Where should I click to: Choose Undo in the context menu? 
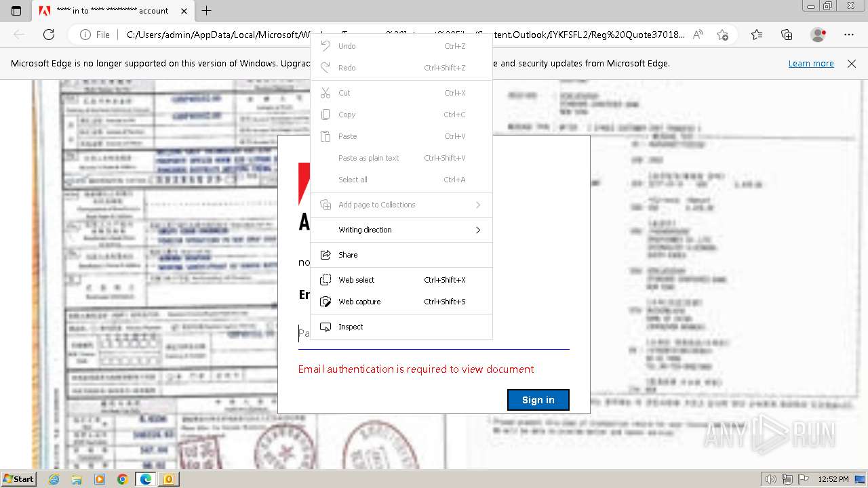coord(401,46)
